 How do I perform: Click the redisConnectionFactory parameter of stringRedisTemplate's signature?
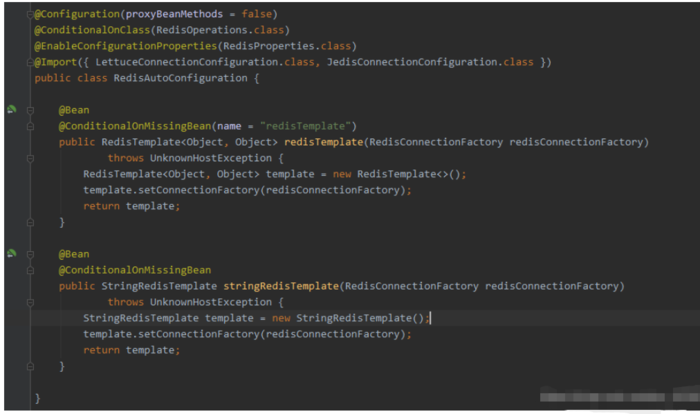tap(552, 286)
